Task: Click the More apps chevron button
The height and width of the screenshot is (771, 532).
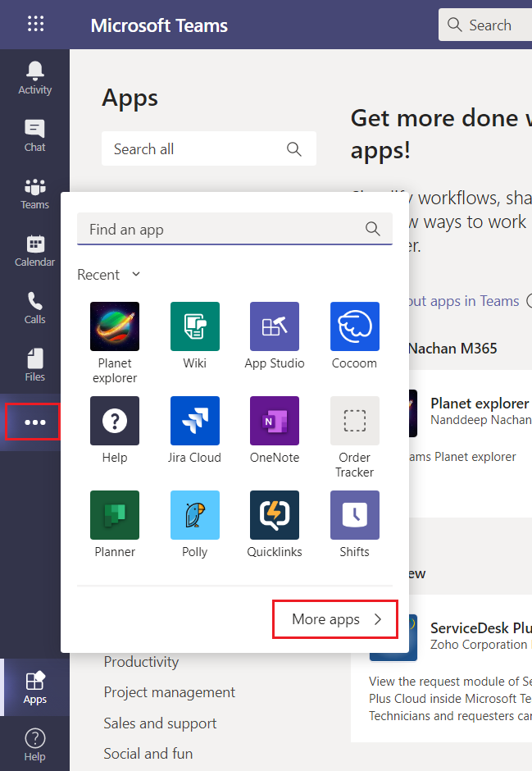Action: (335, 619)
